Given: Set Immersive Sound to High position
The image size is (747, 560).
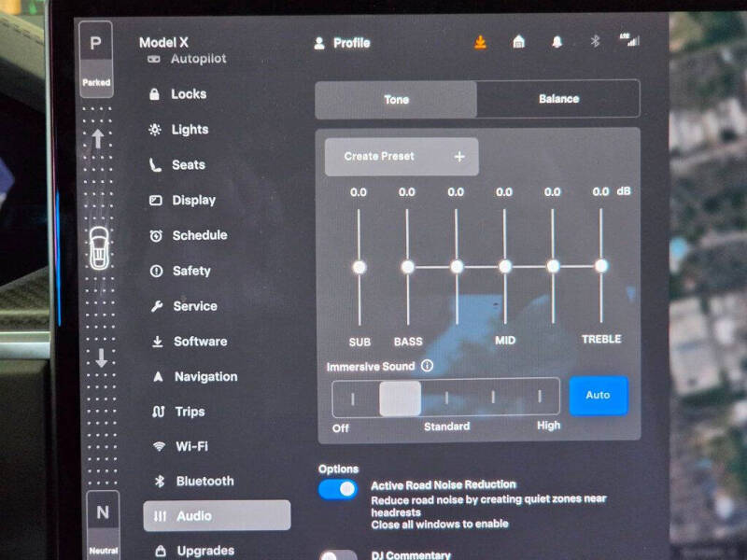Looking at the screenshot, I should 540,396.
